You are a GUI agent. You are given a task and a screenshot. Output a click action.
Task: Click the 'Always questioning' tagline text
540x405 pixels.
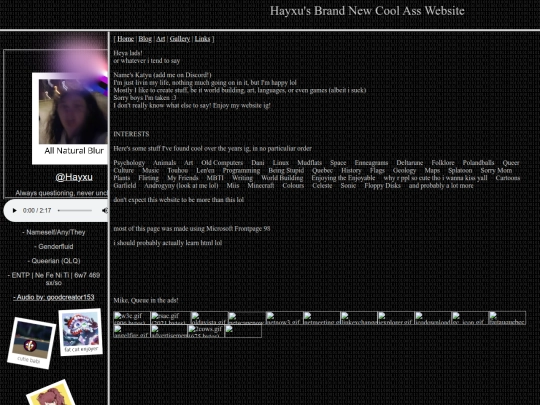[x=62, y=193]
